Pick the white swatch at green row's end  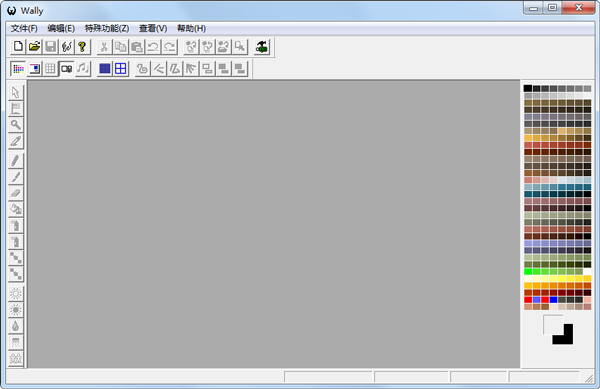pyautogui.click(x=587, y=272)
